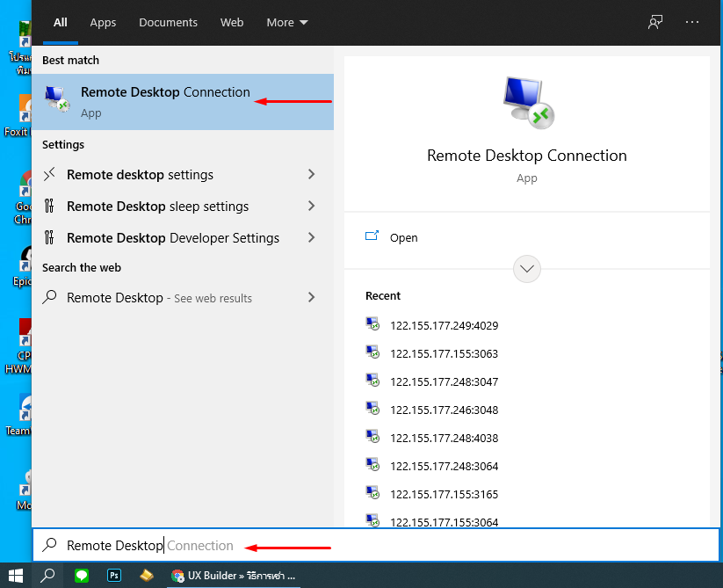Screen dimensions: 723x588
Task: Click the Remote Desktop Connection preview title
Action: [x=526, y=156]
